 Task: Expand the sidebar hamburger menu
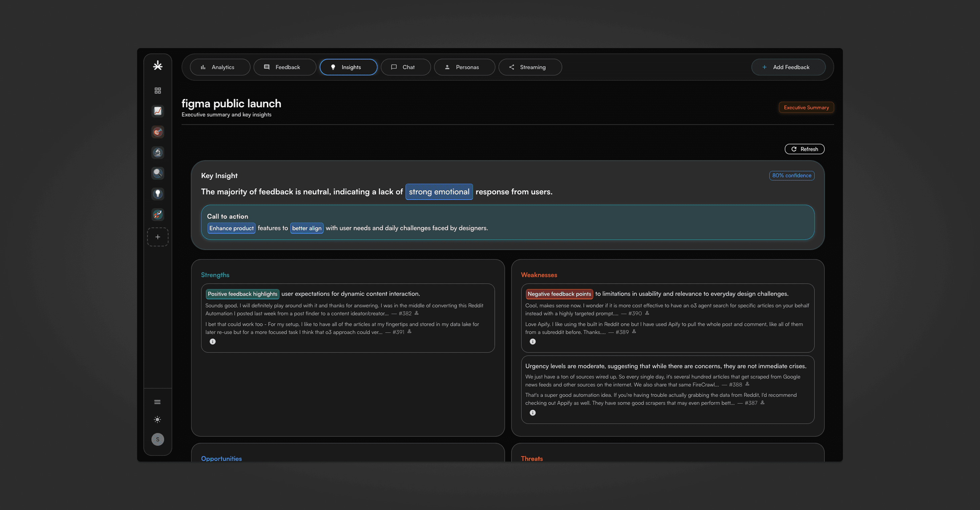click(x=158, y=402)
